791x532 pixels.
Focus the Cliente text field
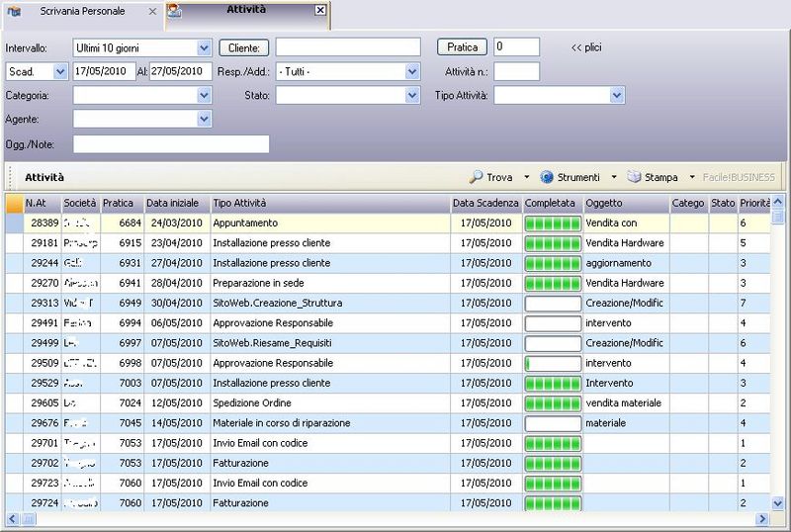tap(348, 46)
